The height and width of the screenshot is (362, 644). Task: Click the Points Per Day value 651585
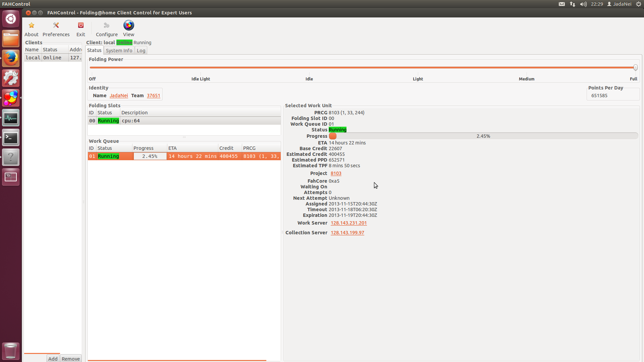(599, 96)
